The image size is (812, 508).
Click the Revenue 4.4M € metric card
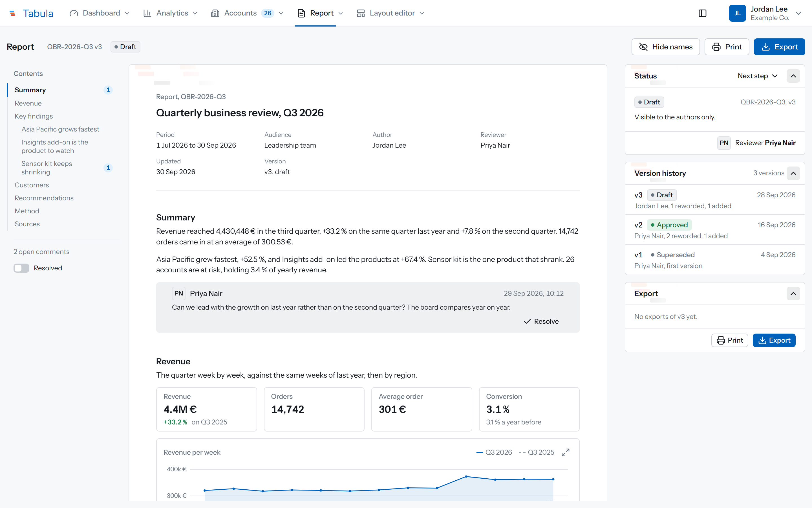point(206,409)
